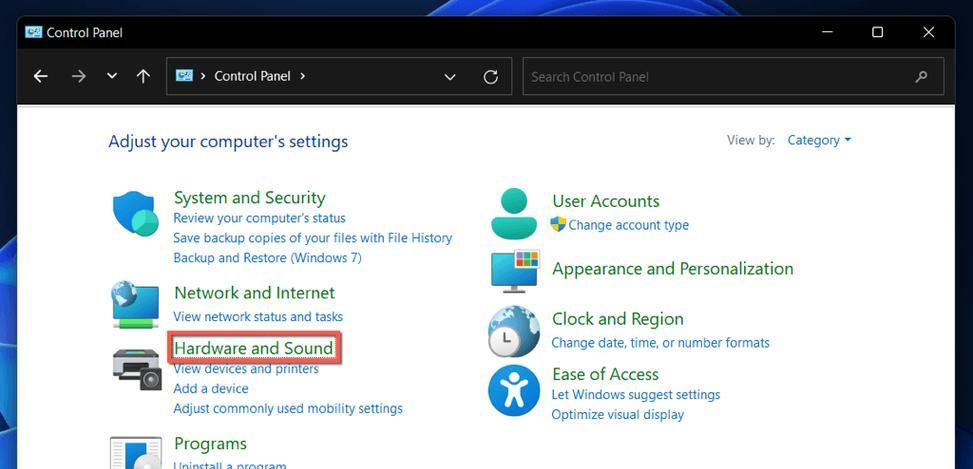Click the Control Panel icon in address bar
Screen dimensions: 973x469
pos(184,76)
